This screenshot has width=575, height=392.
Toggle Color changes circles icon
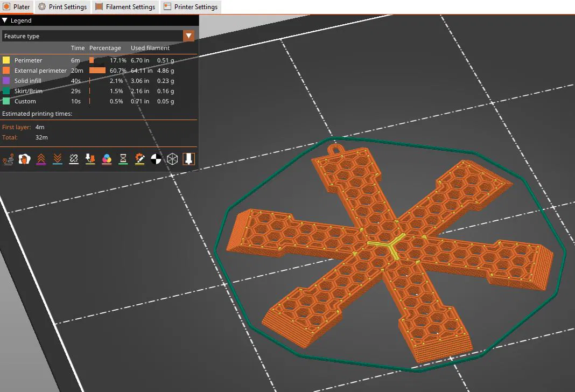pyautogui.click(x=107, y=159)
